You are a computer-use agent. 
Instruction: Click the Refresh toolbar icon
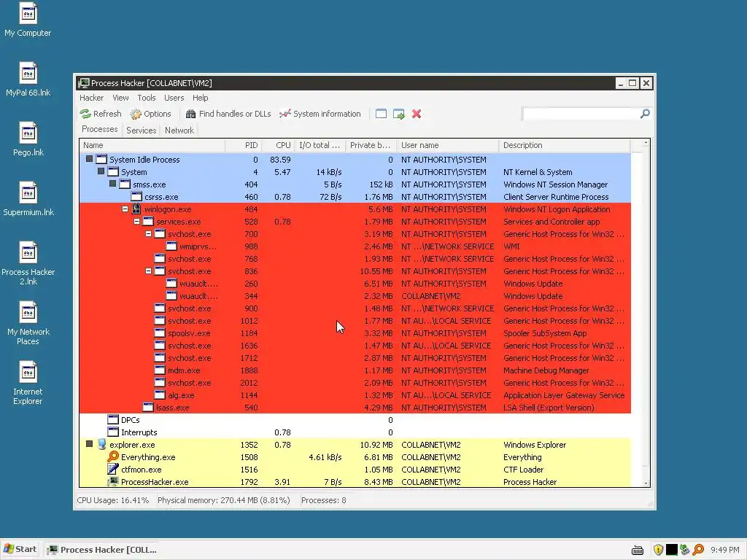point(86,114)
